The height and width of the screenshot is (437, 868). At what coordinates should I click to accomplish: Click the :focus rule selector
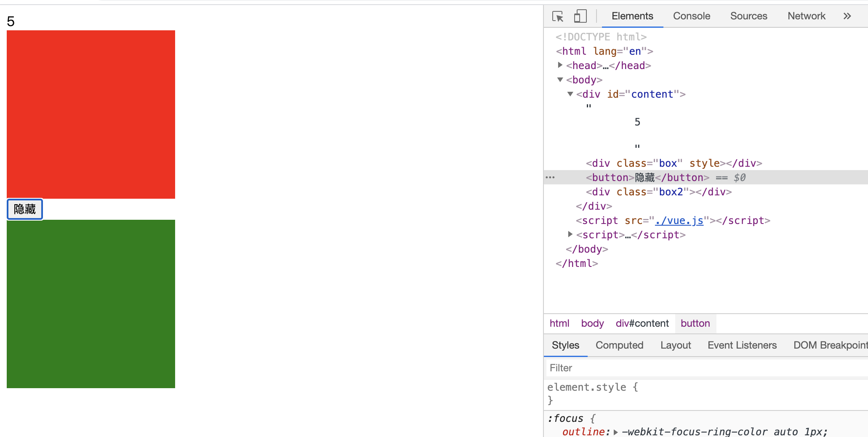click(565, 418)
